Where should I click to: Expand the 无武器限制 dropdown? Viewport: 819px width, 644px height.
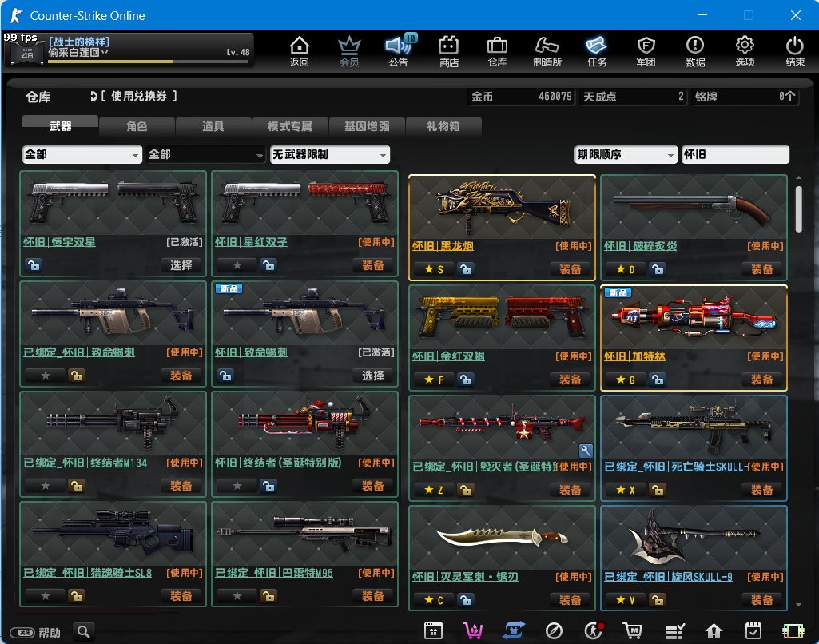pyautogui.click(x=330, y=154)
